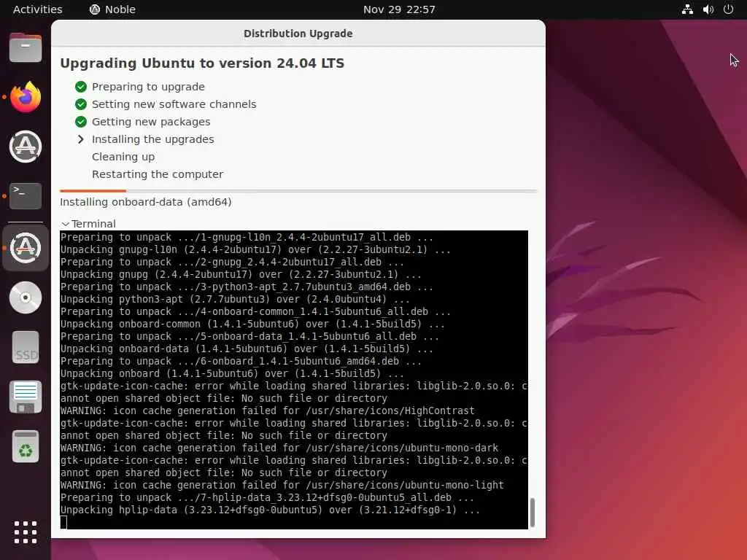This screenshot has height=560, width=747.
Task: Click the Preparing to upgrade green checkmark
Action: coord(81,87)
